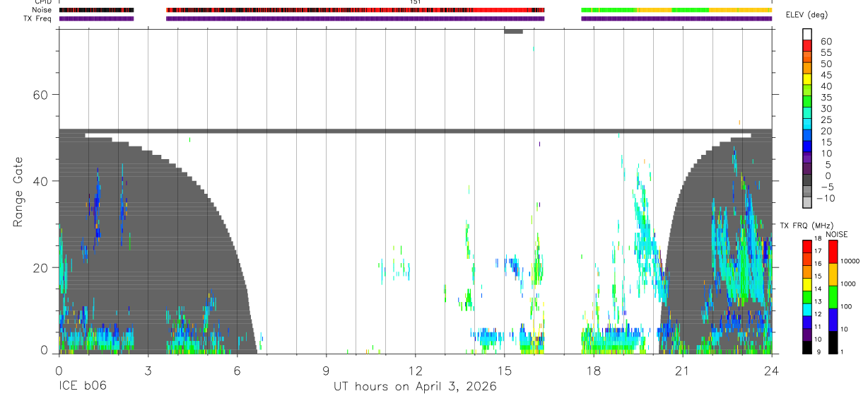
Task: Select the '3' tick on the UT hours axis
Action: tap(148, 371)
